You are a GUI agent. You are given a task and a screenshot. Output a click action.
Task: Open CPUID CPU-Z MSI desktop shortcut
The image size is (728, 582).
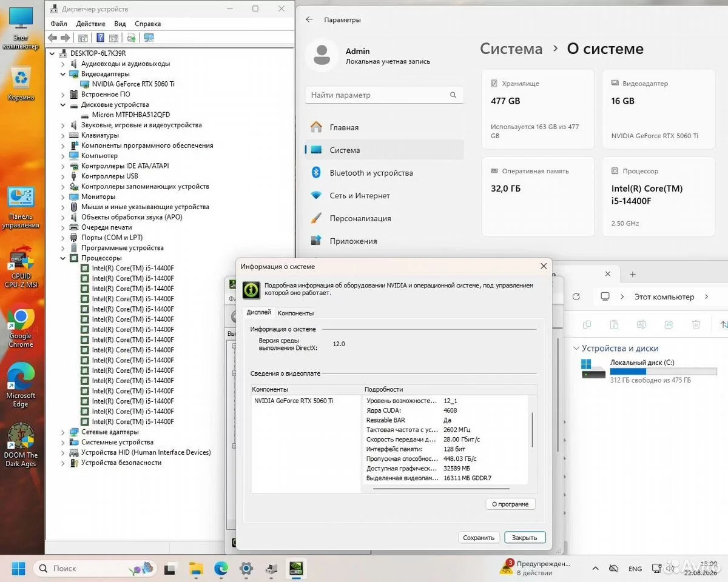click(21, 266)
